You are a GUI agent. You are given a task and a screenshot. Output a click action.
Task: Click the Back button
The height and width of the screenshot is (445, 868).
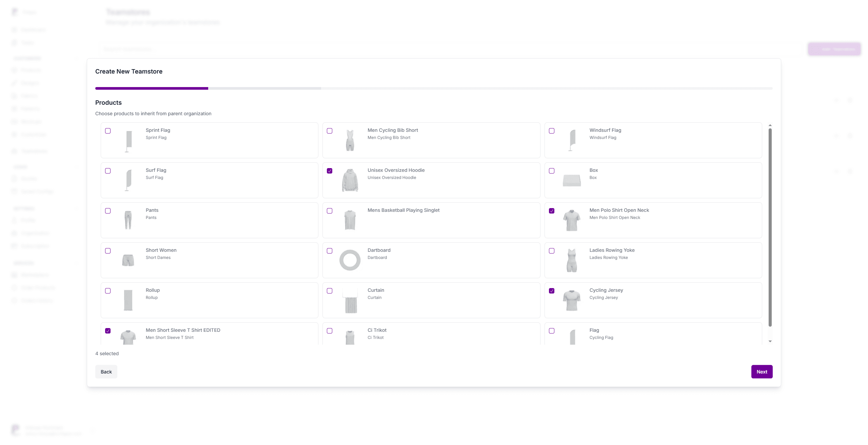(106, 371)
